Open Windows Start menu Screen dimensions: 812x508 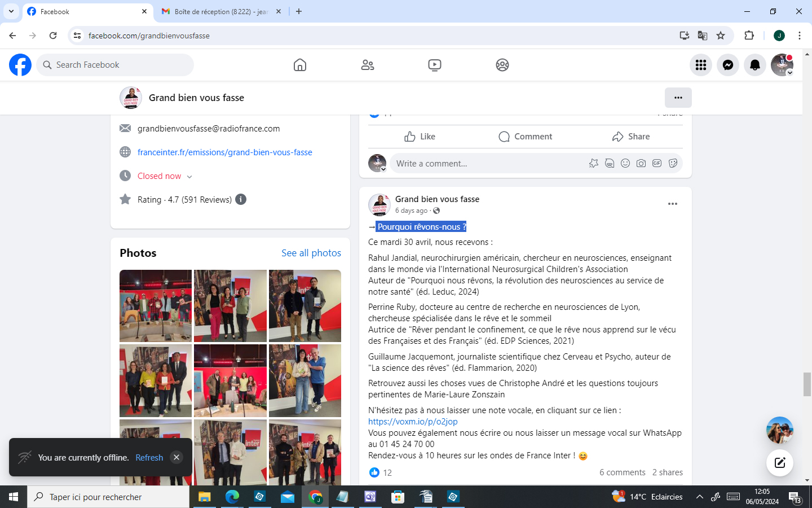(x=14, y=497)
